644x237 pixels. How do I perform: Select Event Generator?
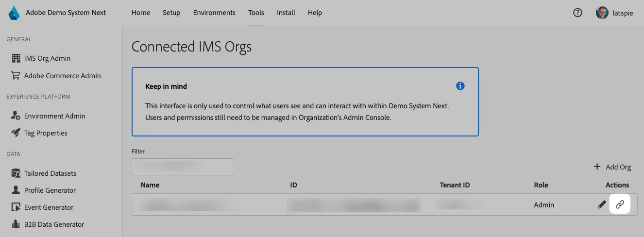coord(49,207)
